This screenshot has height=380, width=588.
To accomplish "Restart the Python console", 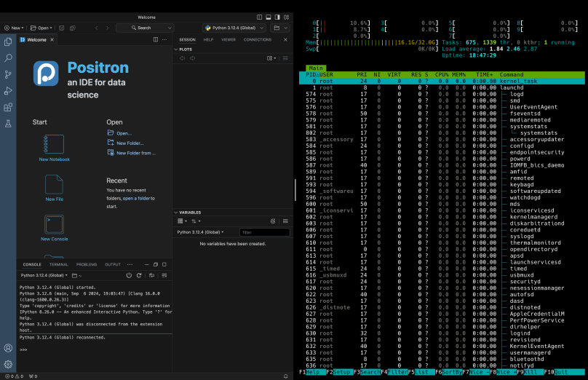I will coord(139,275).
